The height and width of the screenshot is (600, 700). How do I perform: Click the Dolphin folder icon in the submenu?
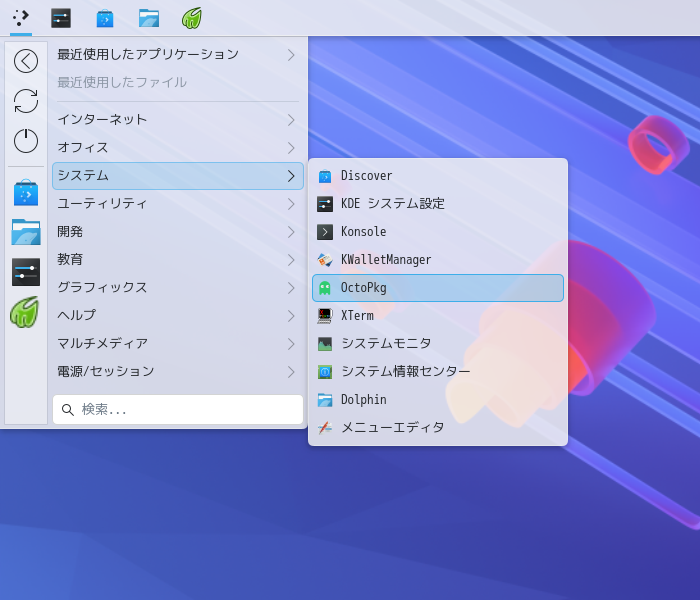325,400
